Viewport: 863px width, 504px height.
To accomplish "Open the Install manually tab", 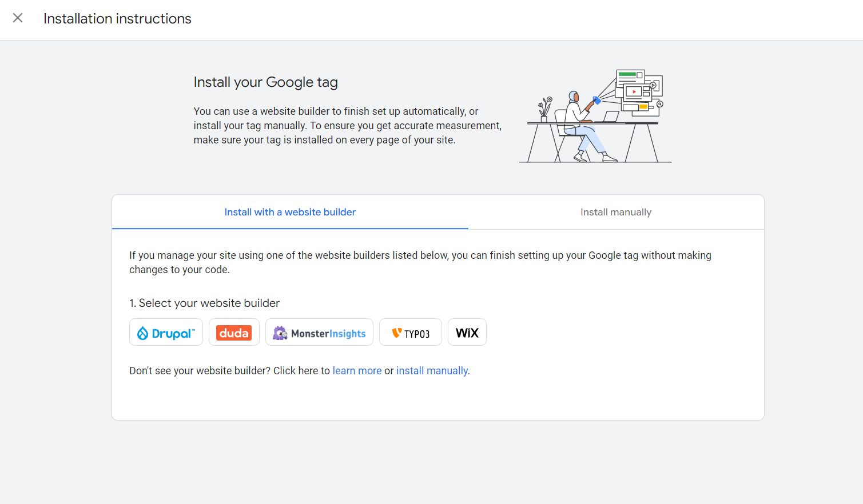I will tap(616, 212).
